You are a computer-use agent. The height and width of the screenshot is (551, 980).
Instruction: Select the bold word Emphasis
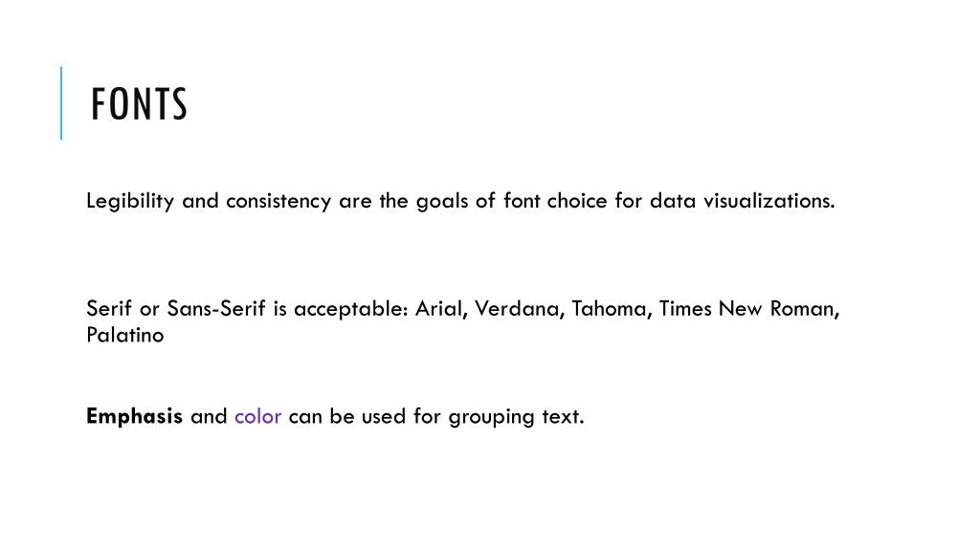point(134,417)
